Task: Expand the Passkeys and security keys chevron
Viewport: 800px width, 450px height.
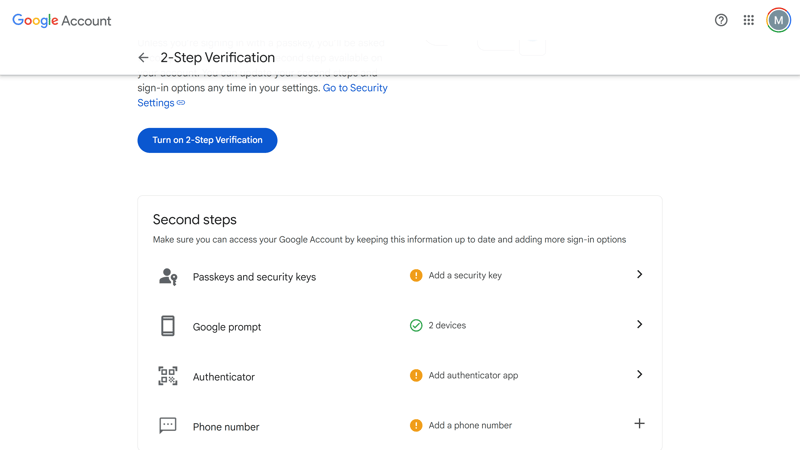Action: tap(639, 274)
